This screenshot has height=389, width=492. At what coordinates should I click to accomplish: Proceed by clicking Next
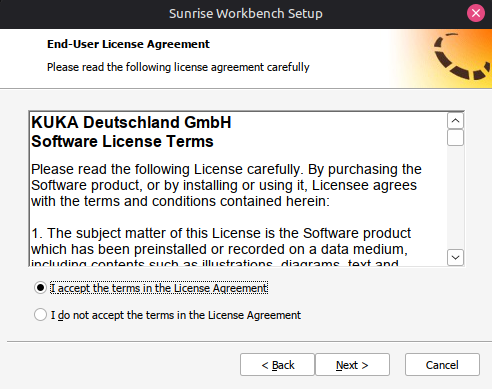coord(352,365)
